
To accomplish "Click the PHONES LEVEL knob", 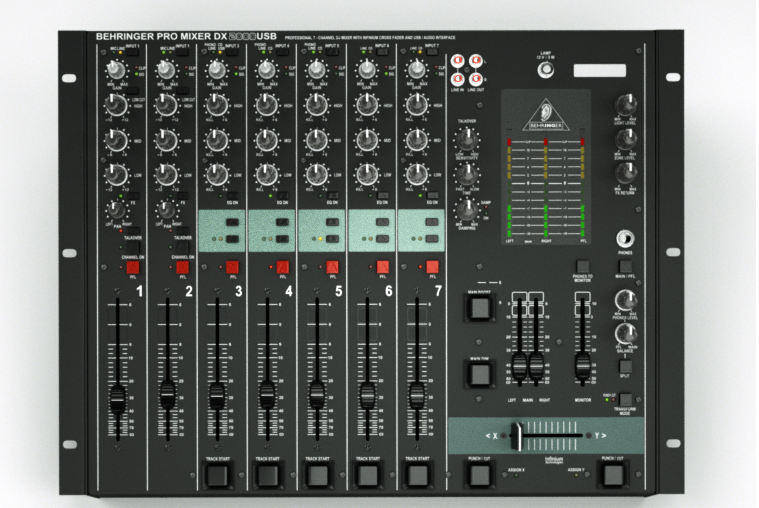I will tap(625, 301).
